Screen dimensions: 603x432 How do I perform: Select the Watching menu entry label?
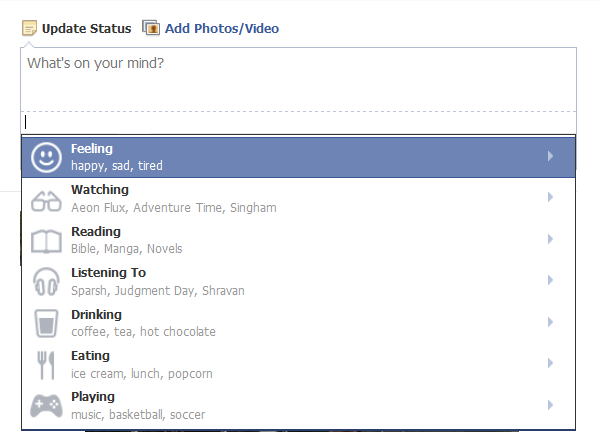(100, 190)
